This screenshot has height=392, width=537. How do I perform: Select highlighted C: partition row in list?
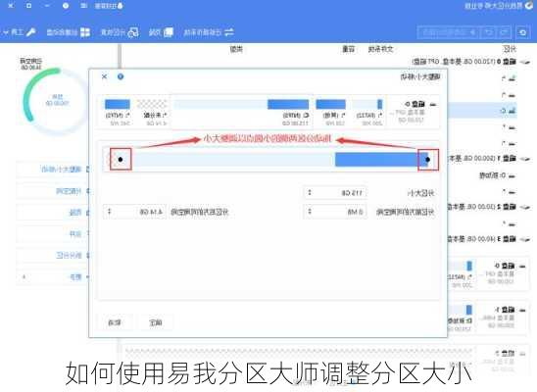[482, 111]
